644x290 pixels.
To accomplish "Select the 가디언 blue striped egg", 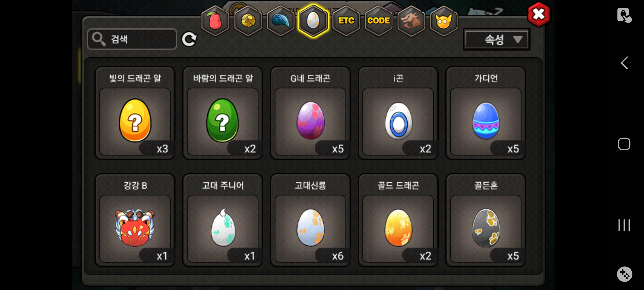I will tap(486, 113).
